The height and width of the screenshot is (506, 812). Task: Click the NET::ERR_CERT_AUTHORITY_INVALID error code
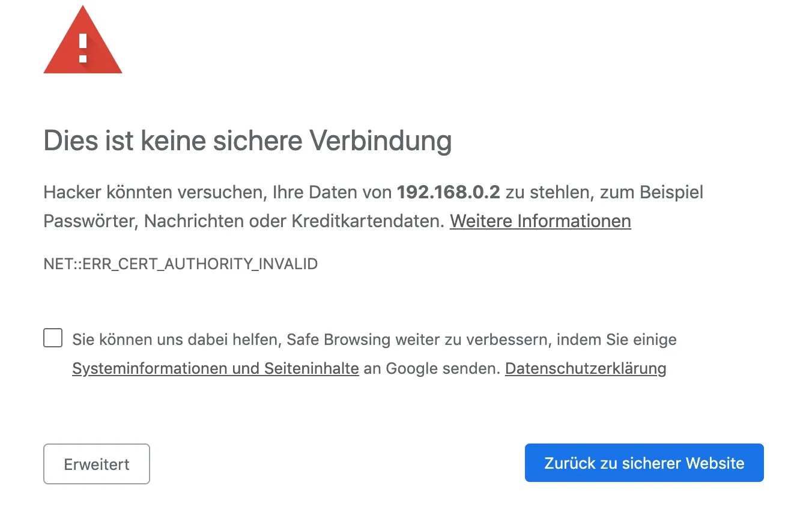[181, 264]
